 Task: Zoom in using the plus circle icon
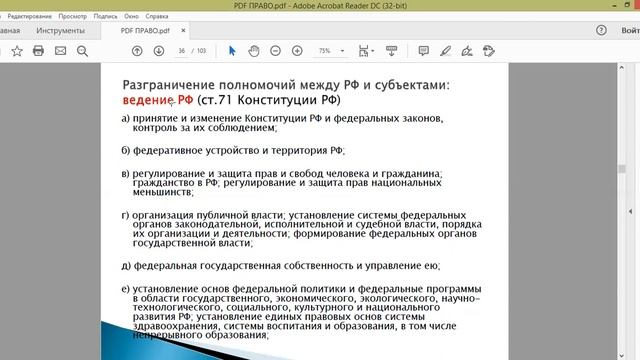click(x=297, y=51)
